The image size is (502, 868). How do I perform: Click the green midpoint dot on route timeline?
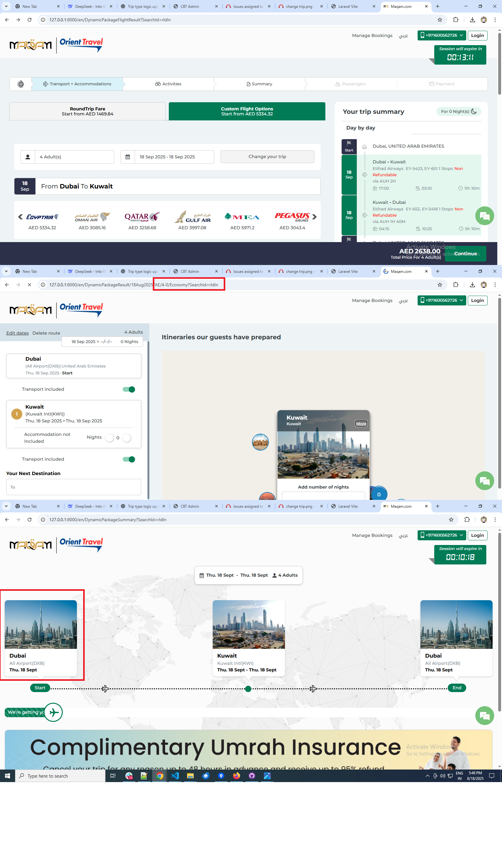tap(248, 689)
